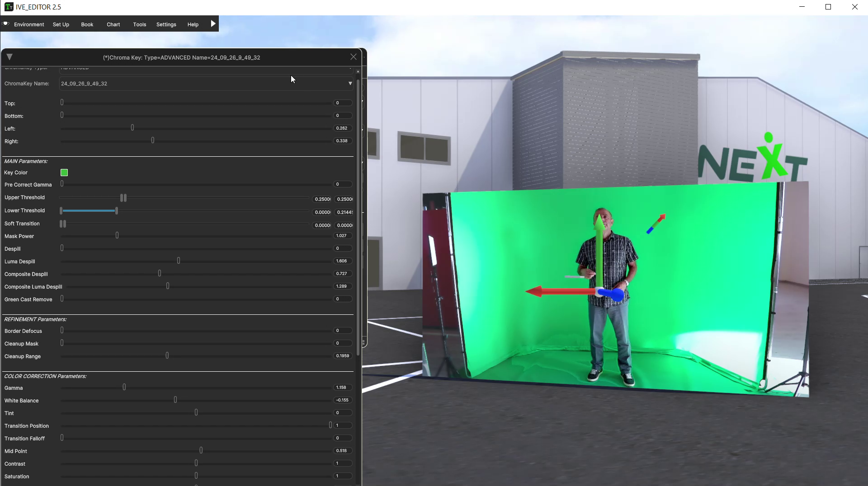Click the play arrow icon right of the Help menu
Screen dimensions: 868x486
212,24
